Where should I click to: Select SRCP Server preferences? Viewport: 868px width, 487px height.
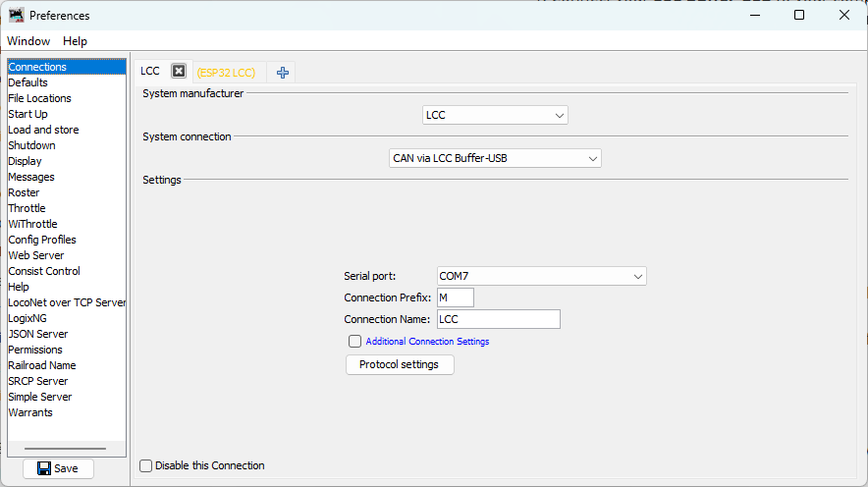[67, 381]
